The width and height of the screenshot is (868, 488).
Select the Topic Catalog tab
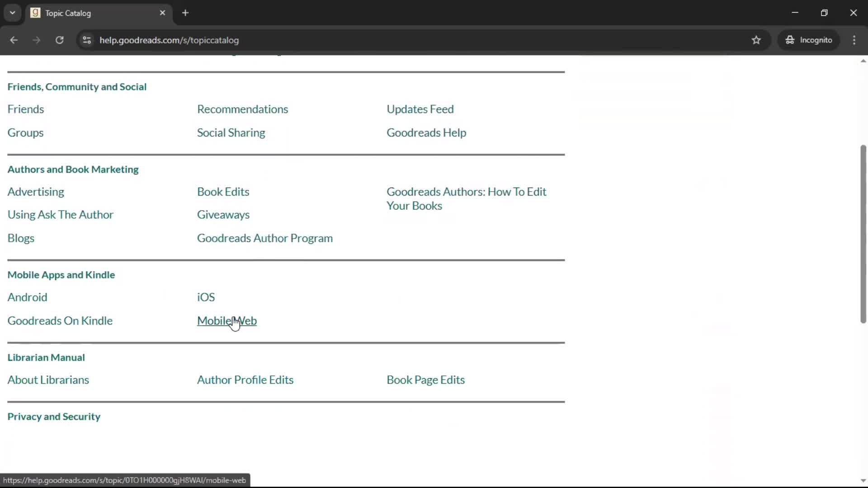(x=98, y=13)
